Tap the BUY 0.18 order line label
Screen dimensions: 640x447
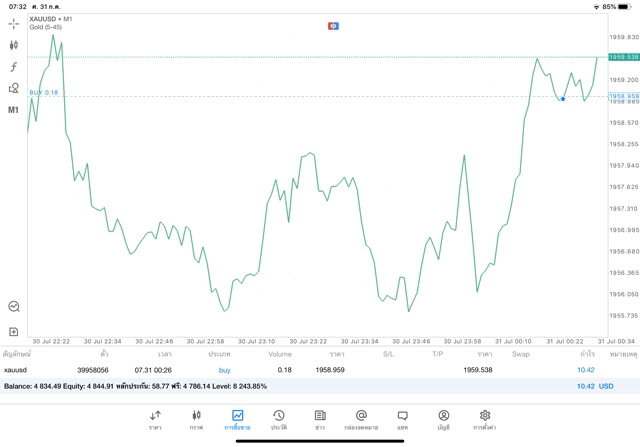pos(44,93)
